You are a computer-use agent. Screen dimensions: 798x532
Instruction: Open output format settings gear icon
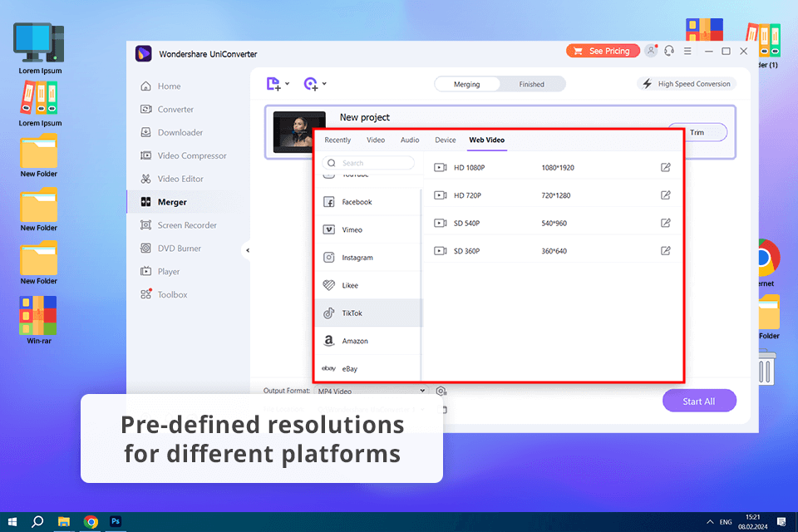[x=441, y=391]
